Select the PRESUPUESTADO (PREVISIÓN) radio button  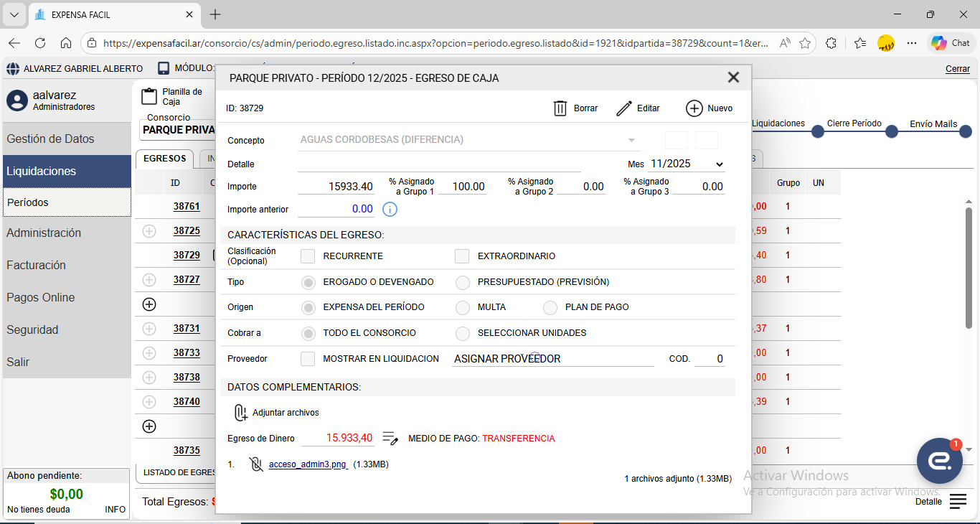(x=463, y=283)
